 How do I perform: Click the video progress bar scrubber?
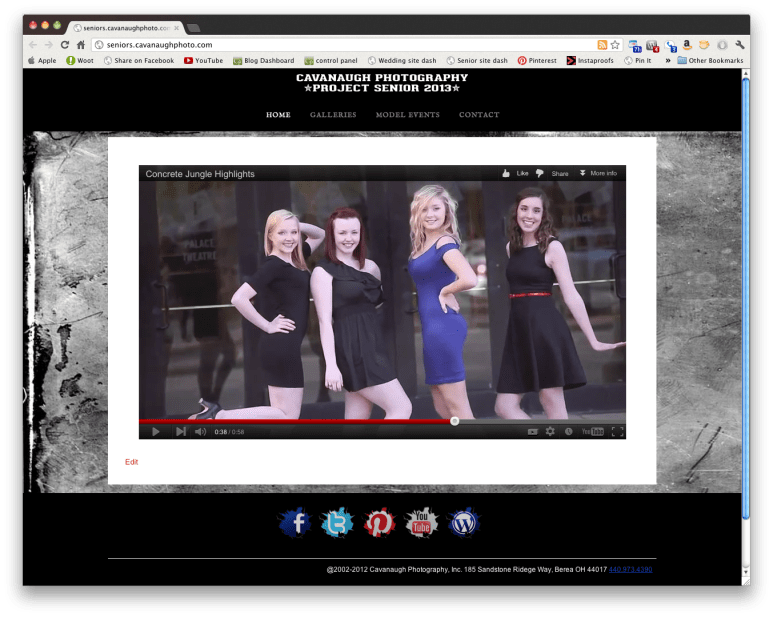point(455,421)
